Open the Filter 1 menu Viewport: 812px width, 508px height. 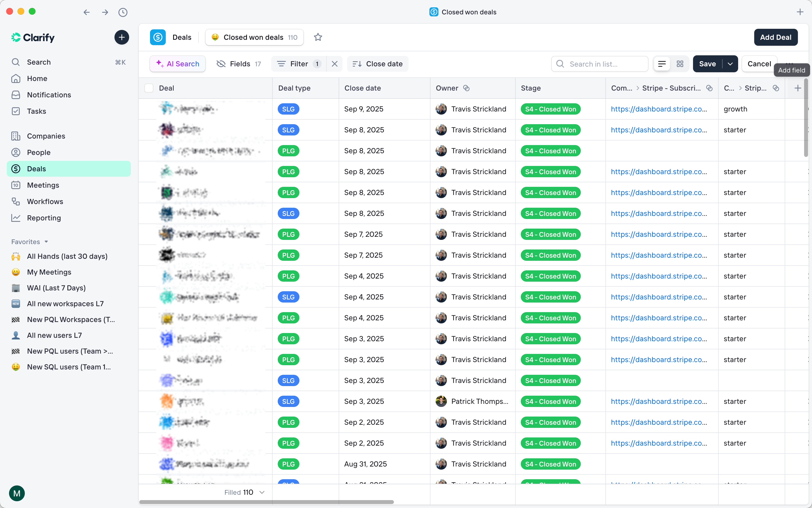tap(299, 64)
